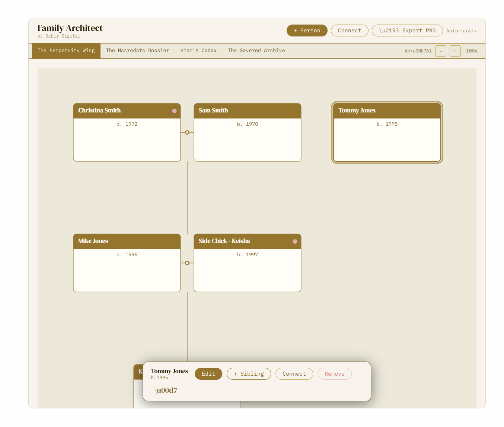Viewport: 504px width, 427px height.
Task: Click the + Person button
Action: coord(307,30)
